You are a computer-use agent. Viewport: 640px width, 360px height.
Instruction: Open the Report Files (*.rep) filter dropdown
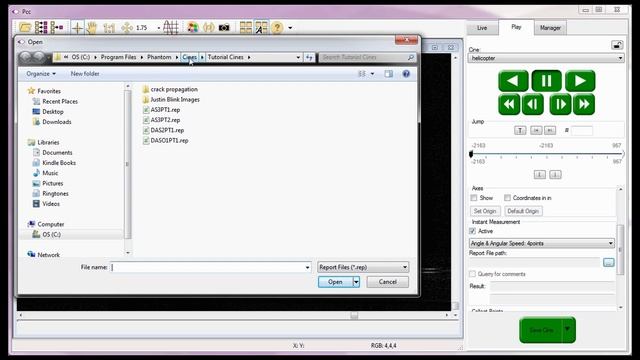tap(363, 267)
